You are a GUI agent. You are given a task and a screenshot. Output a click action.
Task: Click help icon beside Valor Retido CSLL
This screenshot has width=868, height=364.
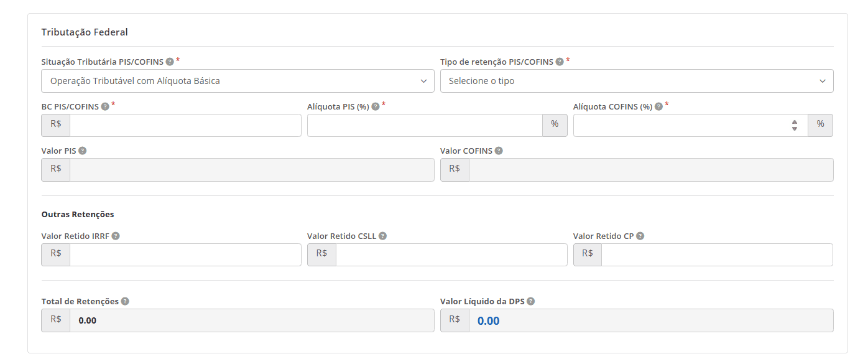tap(382, 236)
